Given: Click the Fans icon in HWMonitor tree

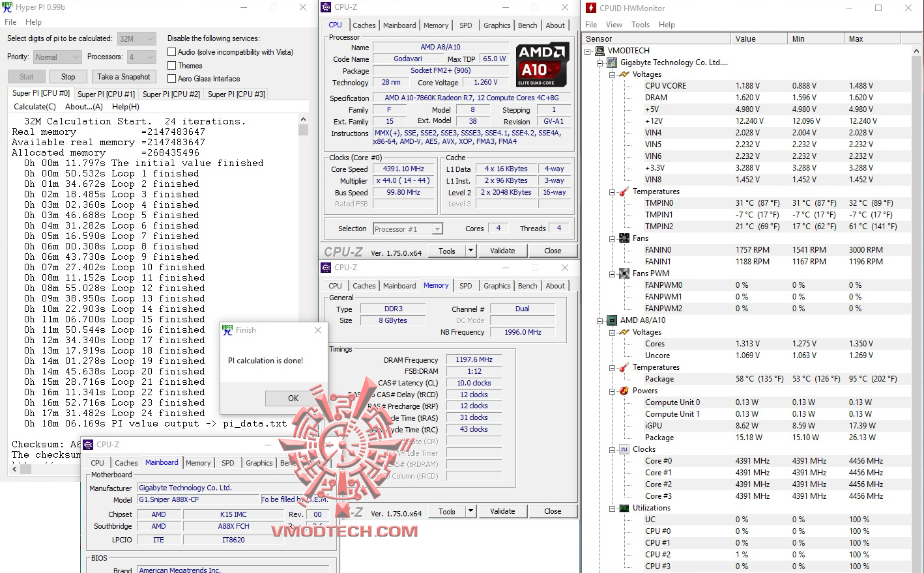Looking at the screenshot, I should [x=624, y=238].
